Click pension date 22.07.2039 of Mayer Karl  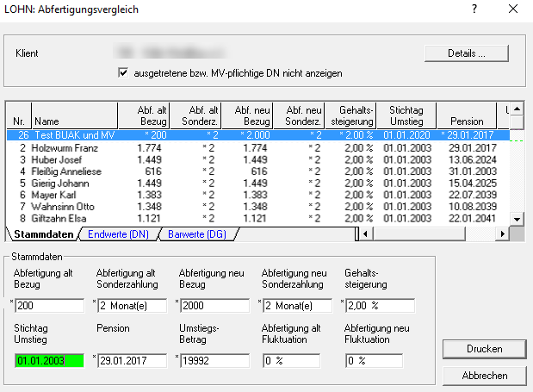[x=473, y=195]
